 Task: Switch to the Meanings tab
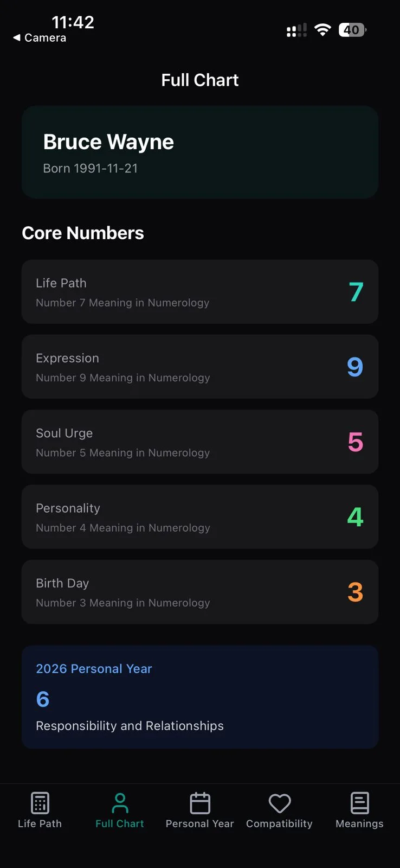[359, 811]
